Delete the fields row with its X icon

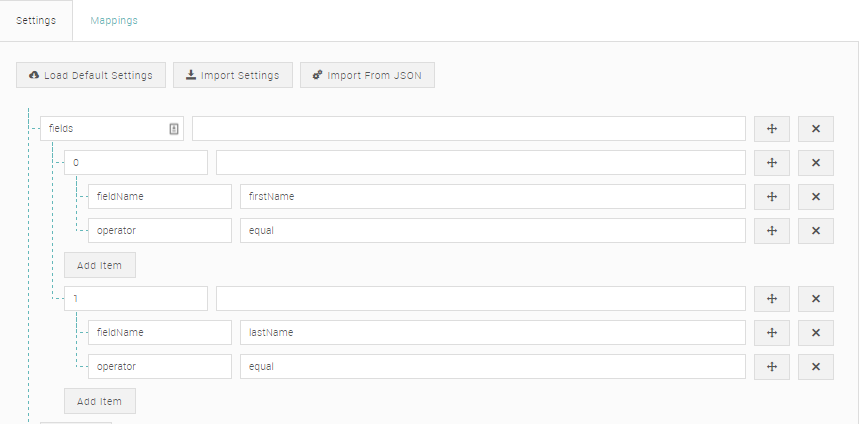pyautogui.click(x=816, y=129)
